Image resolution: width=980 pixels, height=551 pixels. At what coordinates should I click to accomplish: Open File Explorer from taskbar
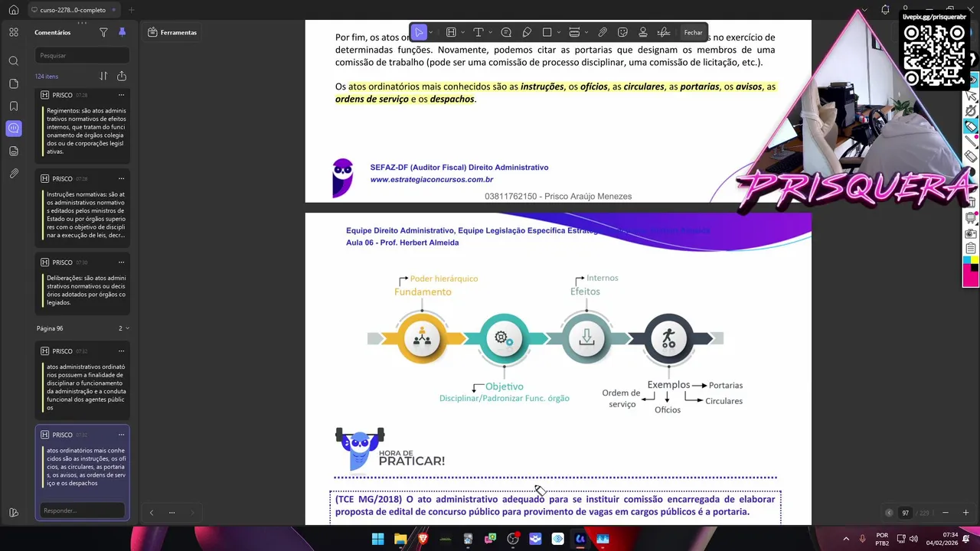pos(400,539)
